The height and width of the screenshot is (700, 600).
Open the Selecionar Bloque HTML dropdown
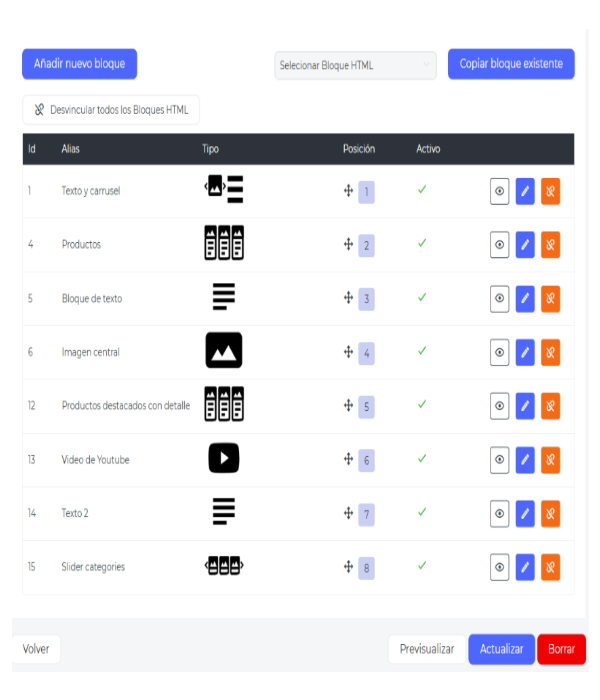pos(355,65)
